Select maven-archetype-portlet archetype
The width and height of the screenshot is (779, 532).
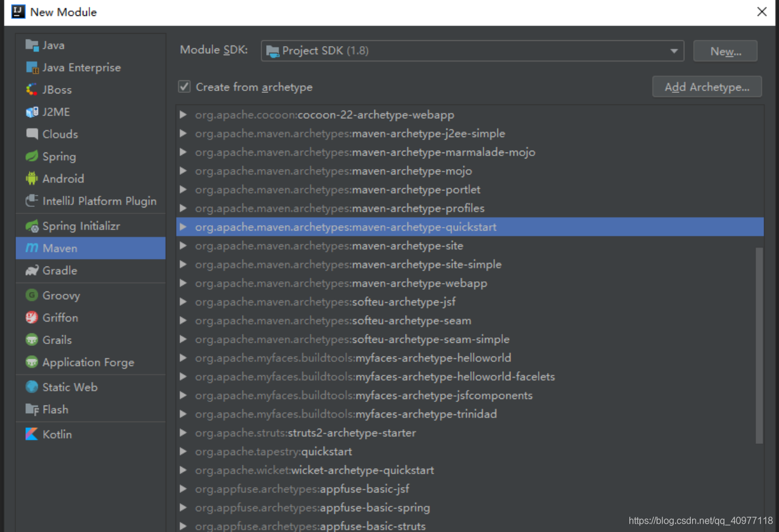click(470, 190)
